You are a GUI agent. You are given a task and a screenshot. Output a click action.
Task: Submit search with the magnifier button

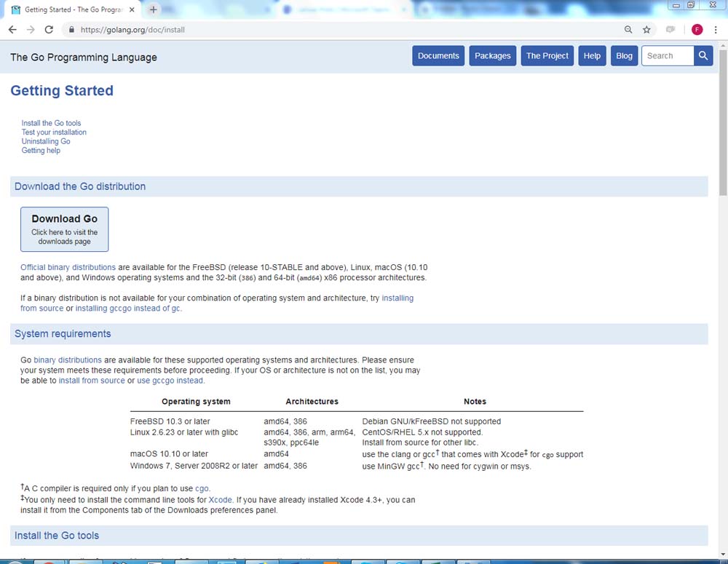coord(703,56)
